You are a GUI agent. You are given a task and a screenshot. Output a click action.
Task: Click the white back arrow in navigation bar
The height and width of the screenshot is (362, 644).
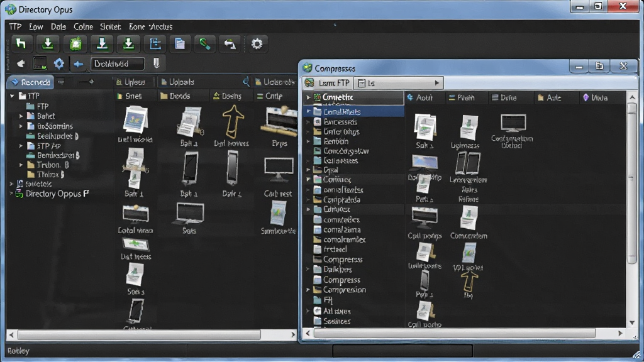(20, 63)
